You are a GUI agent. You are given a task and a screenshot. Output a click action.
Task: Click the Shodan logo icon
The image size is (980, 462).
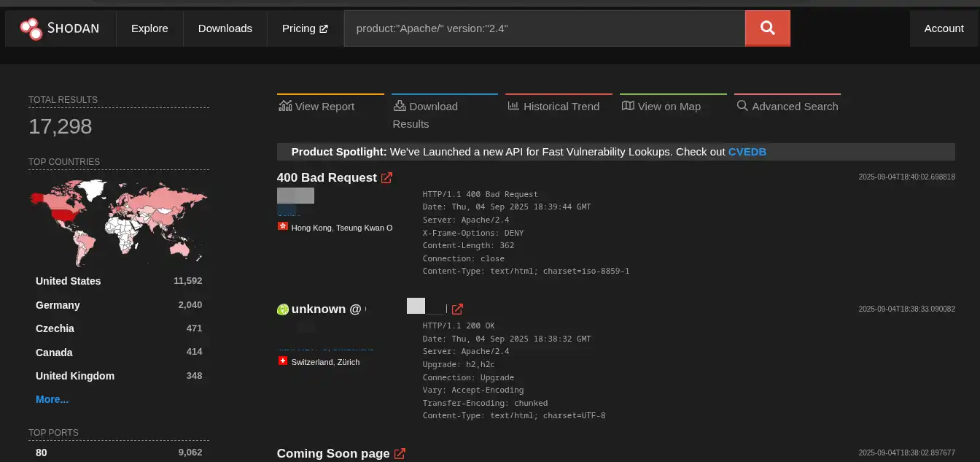pos(31,28)
